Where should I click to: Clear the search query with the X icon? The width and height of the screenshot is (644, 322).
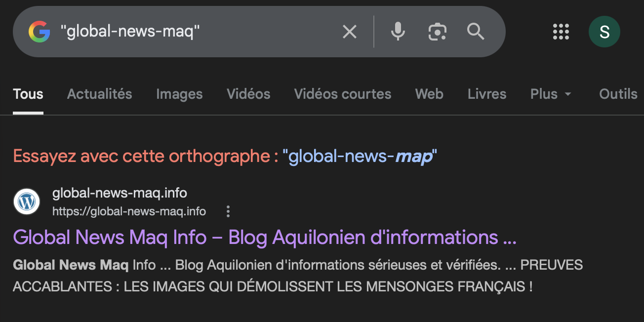pyautogui.click(x=350, y=32)
